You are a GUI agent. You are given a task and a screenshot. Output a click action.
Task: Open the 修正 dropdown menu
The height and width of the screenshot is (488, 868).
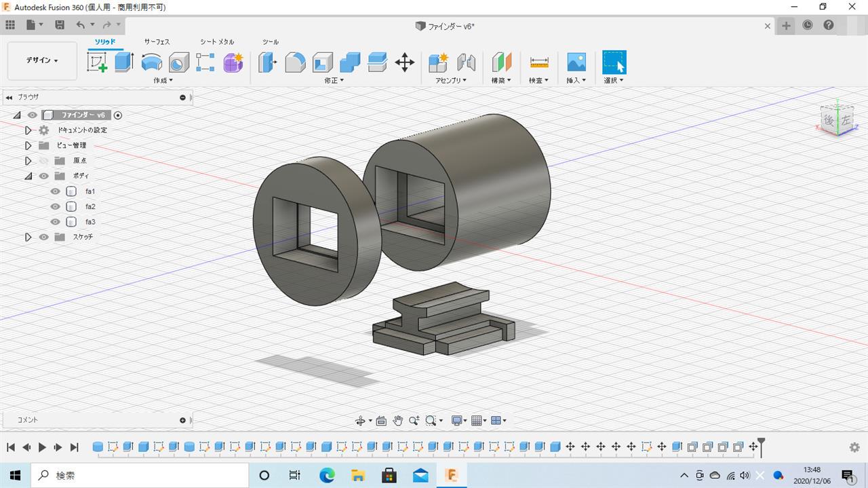point(334,80)
